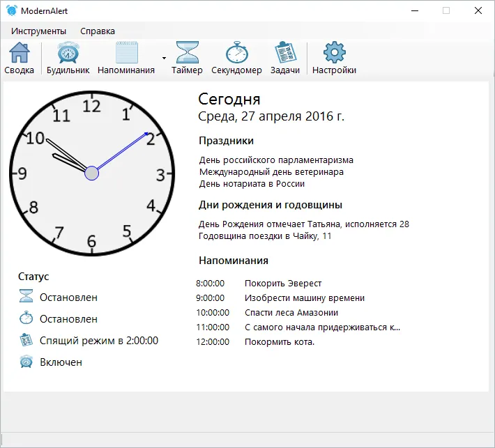The width and height of the screenshot is (495, 448).
Task: Click the analog clock face
Action: [91, 173]
